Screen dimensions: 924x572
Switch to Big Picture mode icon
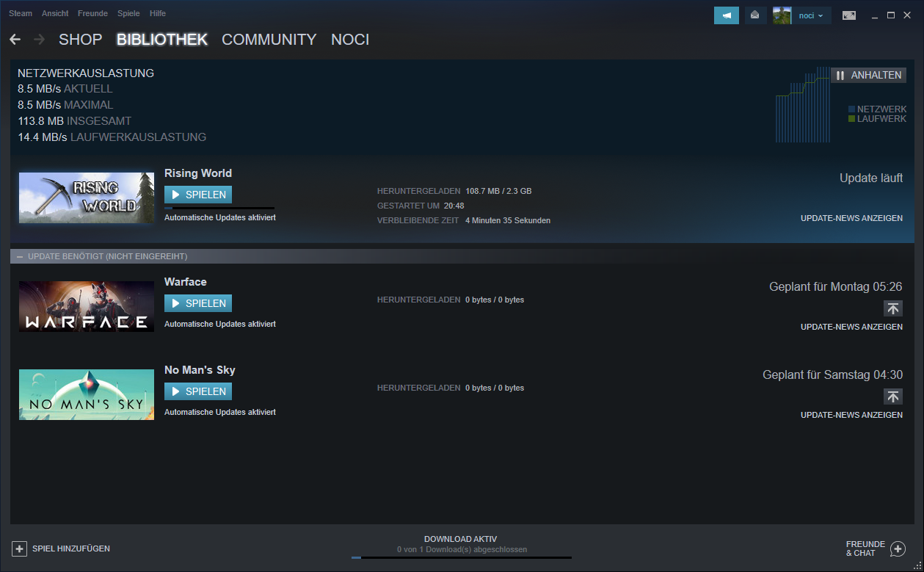pos(848,15)
